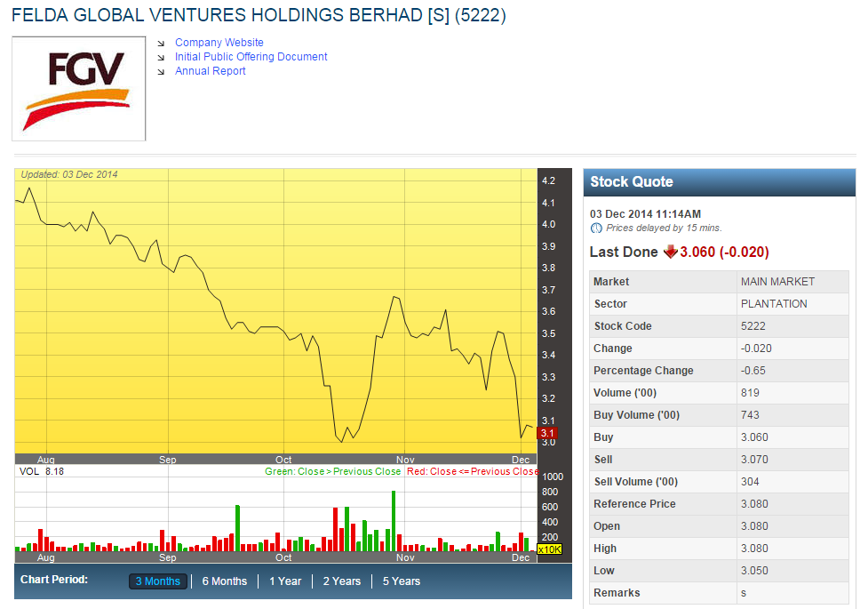Click the red 3.1 price marker on chart axis
This screenshot has height=609, width=868.
[547, 433]
